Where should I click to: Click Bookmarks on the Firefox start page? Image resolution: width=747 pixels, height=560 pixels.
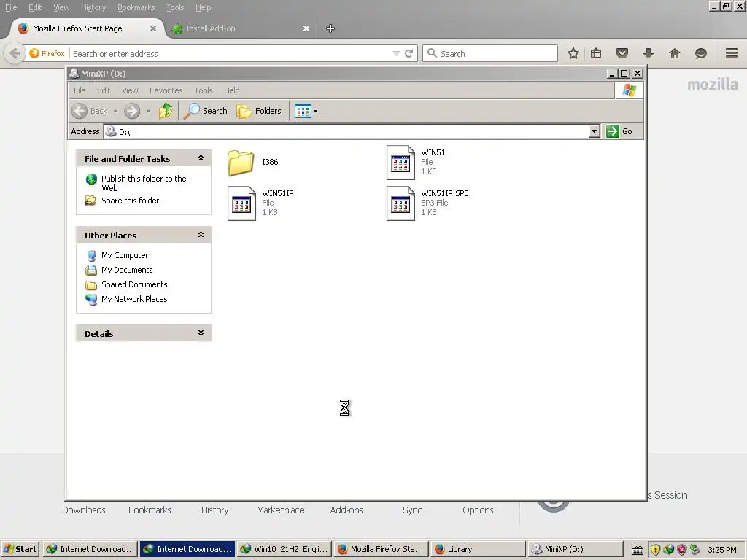click(150, 510)
